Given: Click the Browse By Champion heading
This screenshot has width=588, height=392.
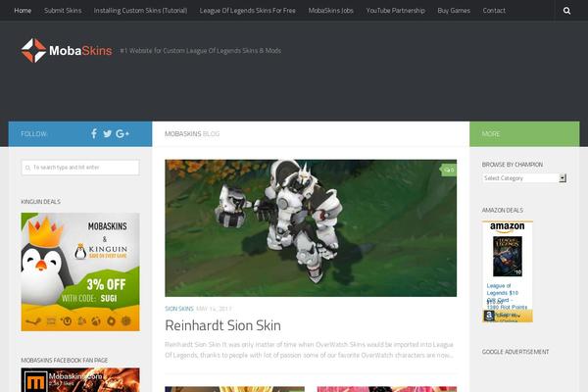Looking at the screenshot, I should [513, 165].
